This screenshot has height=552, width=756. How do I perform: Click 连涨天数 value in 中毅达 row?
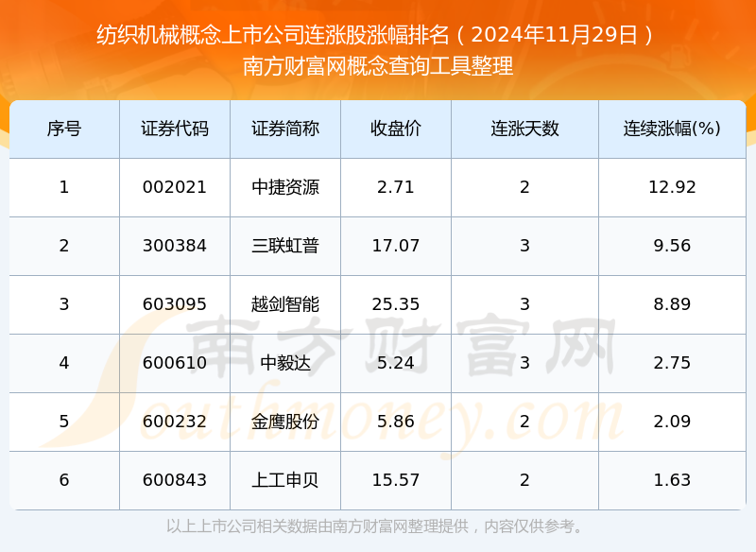click(x=524, y=363)
